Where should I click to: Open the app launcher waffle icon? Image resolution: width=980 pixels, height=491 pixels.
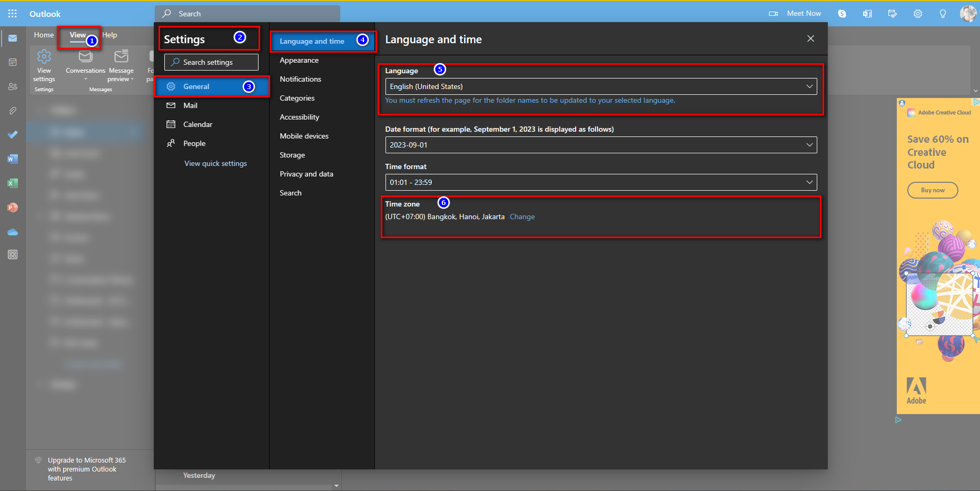[x=13, y=14]
